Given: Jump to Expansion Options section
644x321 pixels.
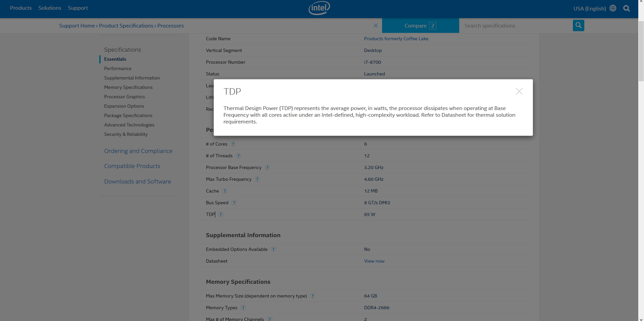Looking at the screenshot, I should [x=124, y=106].
